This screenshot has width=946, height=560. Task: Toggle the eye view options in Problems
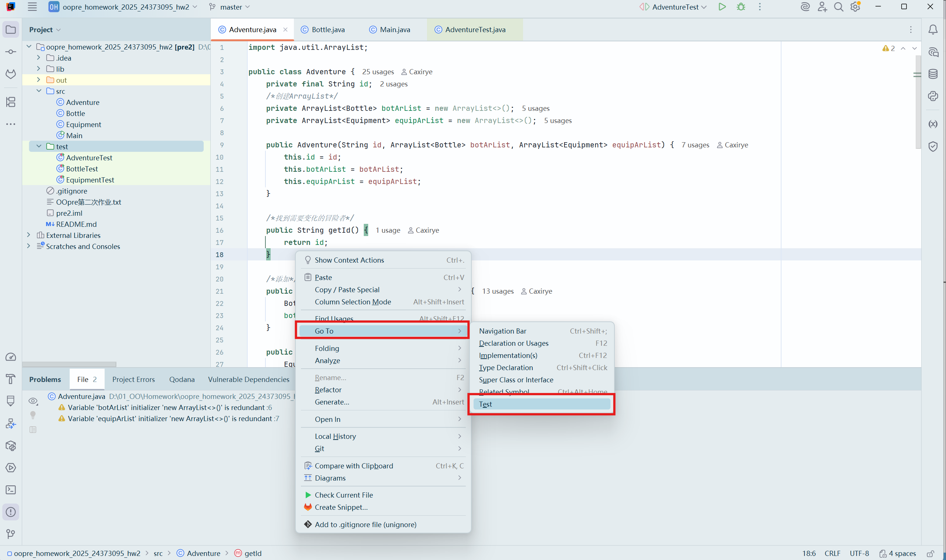pos(33,401)
